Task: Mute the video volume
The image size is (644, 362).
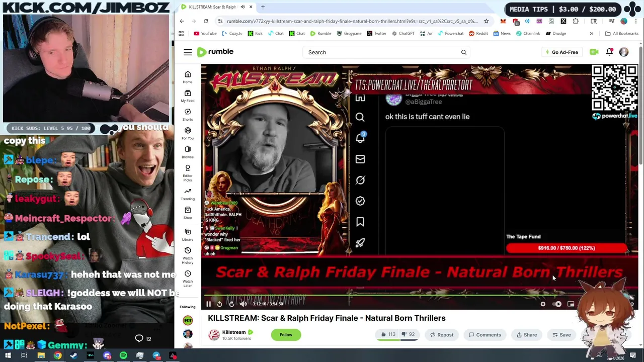Action: click(x=244, y=304)
